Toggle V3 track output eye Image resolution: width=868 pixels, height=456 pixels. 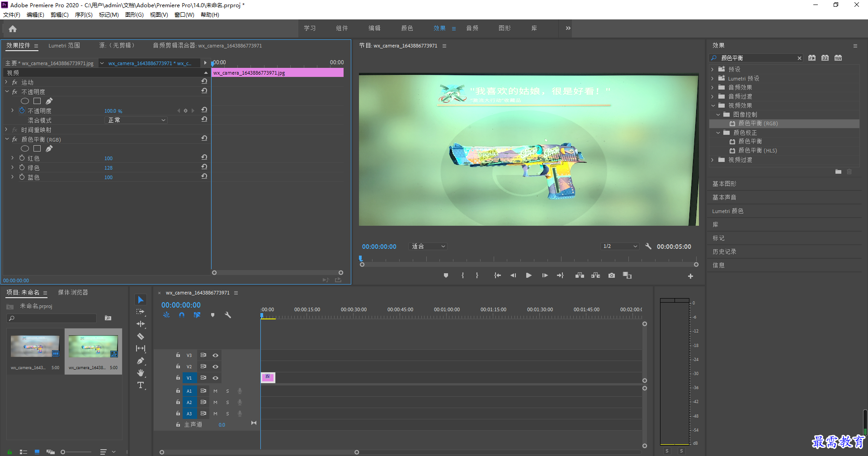pos(216,355)
